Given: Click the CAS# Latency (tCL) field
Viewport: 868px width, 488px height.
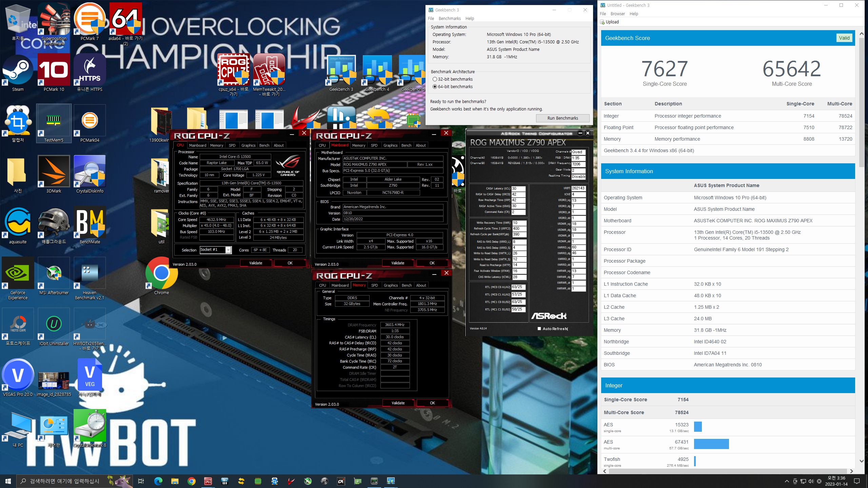Looking at the screenshot, I should pyautogui.click(x=518, y=188).
